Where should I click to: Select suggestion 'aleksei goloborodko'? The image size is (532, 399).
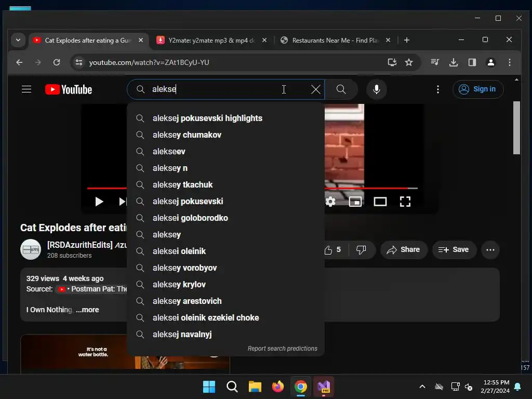225,218
